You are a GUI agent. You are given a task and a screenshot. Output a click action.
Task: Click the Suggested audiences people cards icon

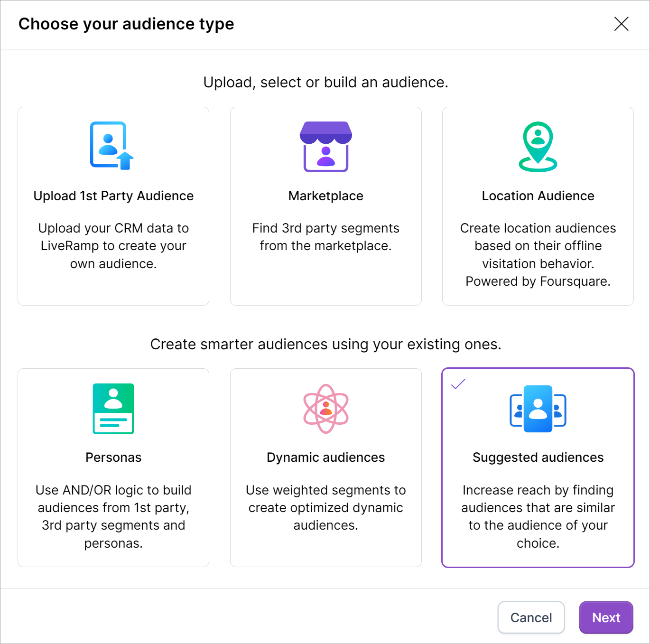(538, 409)
